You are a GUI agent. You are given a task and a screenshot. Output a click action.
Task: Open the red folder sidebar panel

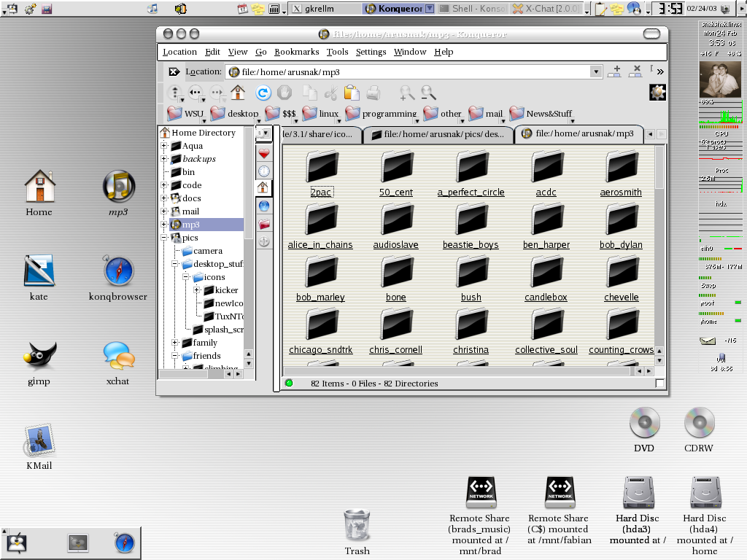[264, 223]
